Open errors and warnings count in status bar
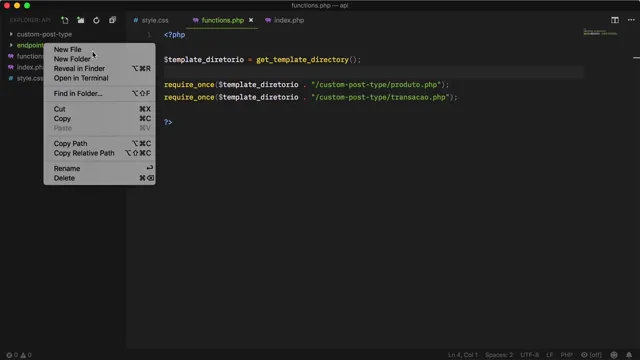Image resolution: width=640 pixels, height=360 pixels. coord(19,355)
